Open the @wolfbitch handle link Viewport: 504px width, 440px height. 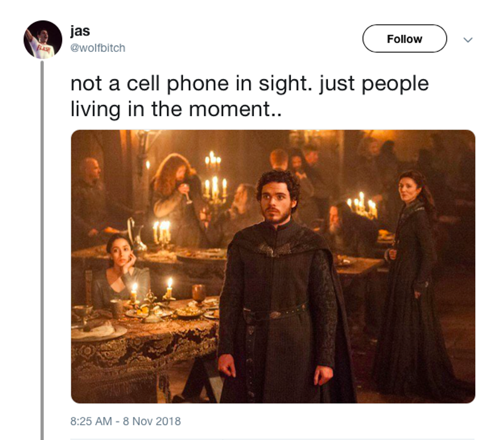(98, 48)
